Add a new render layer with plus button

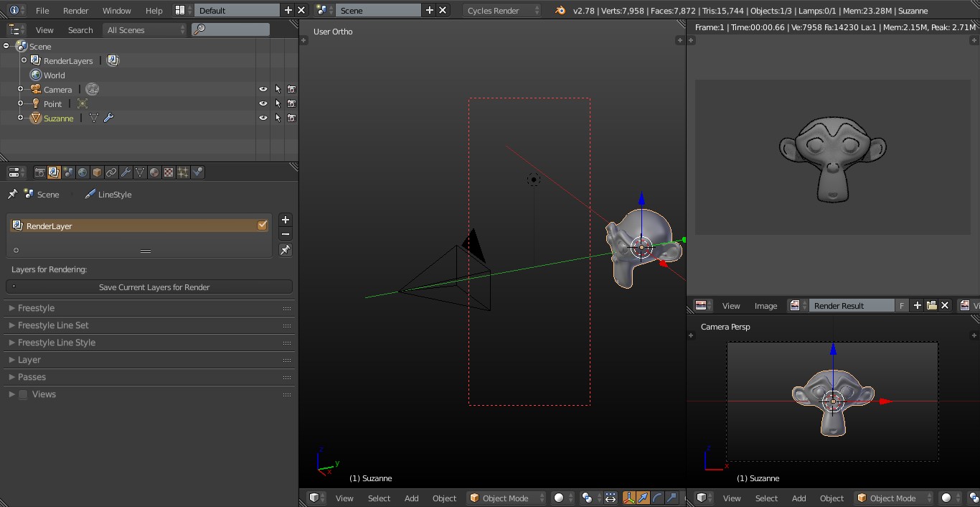tap(285, 220)
